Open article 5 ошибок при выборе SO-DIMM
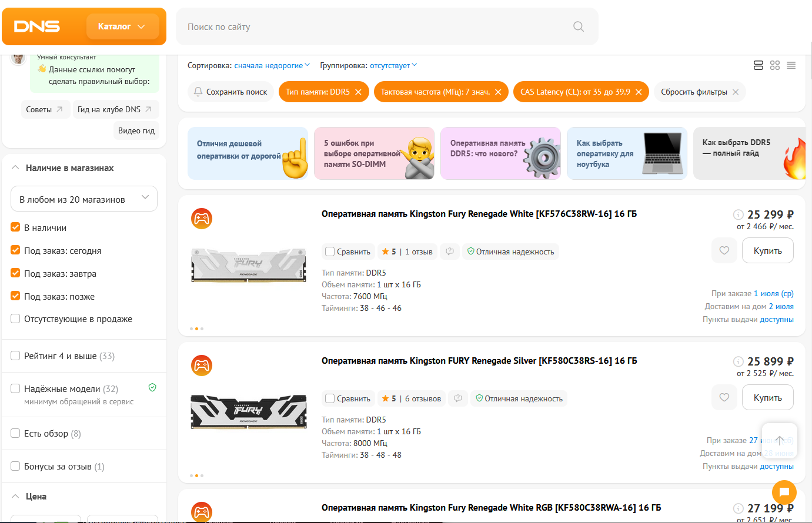 pyautogui.click(x=375, y=153)
